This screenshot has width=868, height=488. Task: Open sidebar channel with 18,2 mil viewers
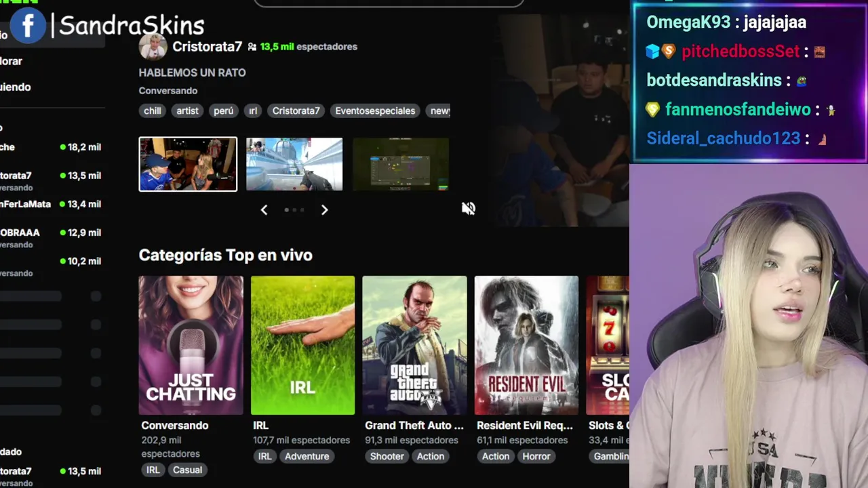(x=51, y=147)
